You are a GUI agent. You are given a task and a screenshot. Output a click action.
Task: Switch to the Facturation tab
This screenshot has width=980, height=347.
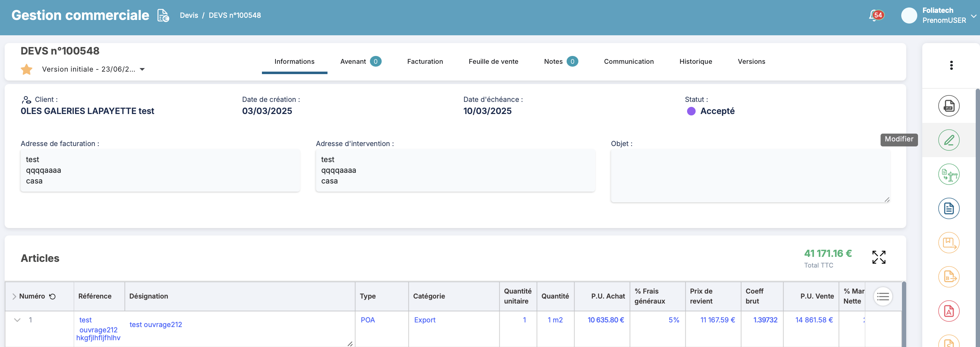click(424, 62)
